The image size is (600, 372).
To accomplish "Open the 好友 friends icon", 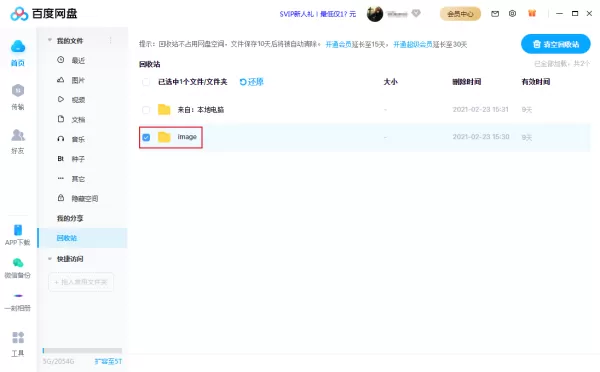I will click(x=18, y=135).
